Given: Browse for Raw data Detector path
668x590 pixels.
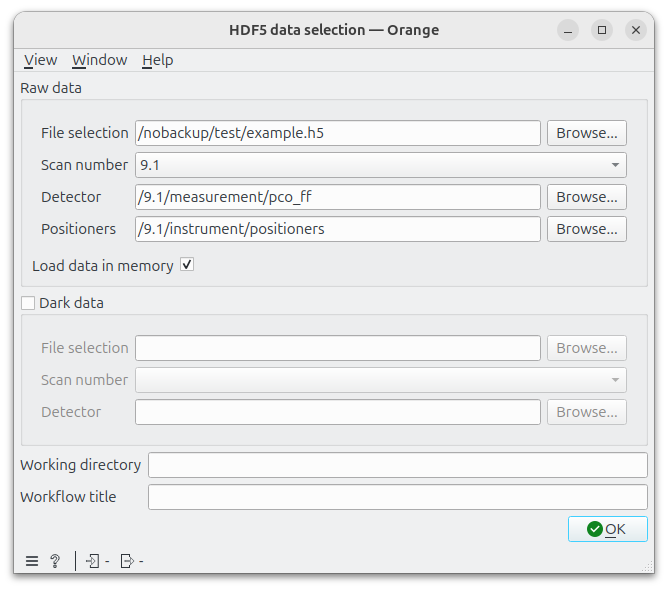Looking at the screenshot, I should pos(587,197).
